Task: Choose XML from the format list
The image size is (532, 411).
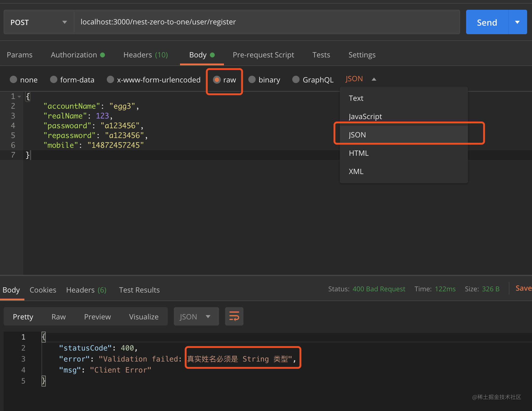Action: pos(404,171)
